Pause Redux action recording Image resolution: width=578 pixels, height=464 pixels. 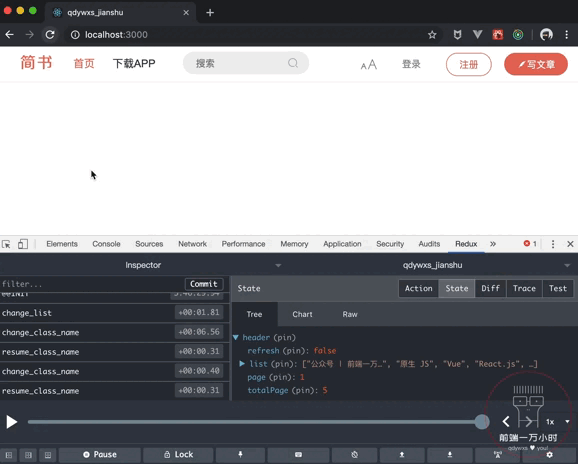pos(100,454)
